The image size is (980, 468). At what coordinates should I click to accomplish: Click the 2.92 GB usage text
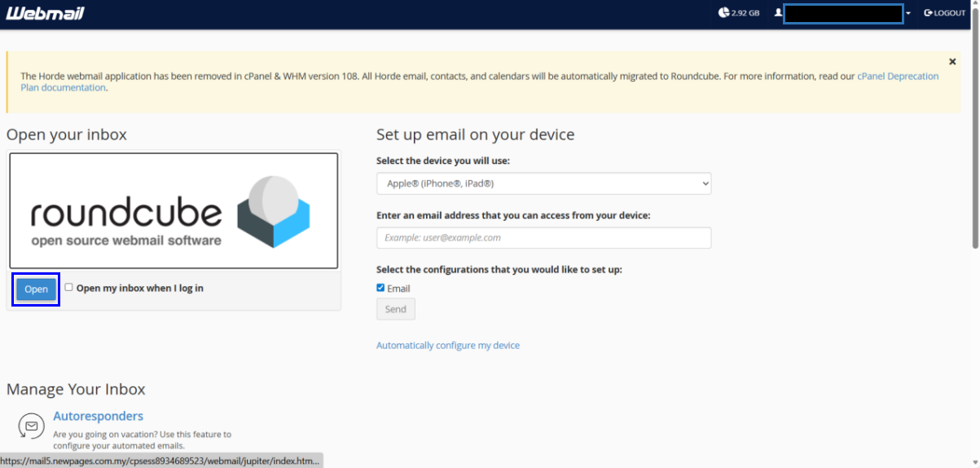[x=745, y=14]
